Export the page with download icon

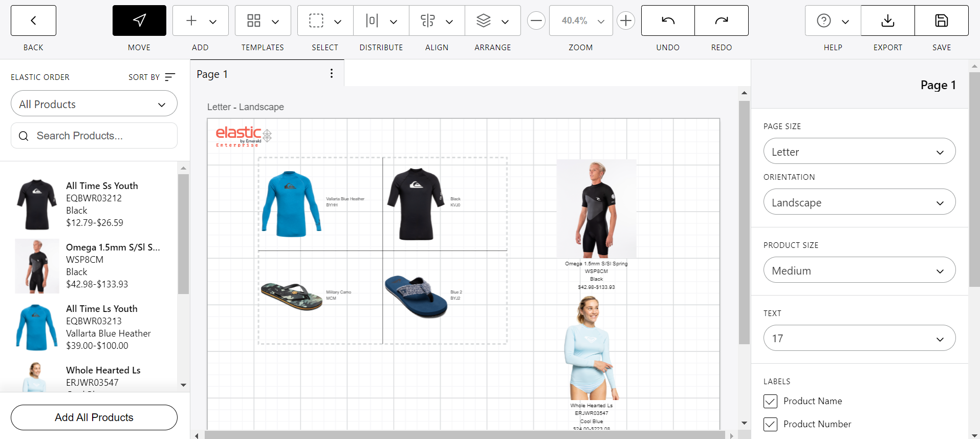click(x=887, y=20)
